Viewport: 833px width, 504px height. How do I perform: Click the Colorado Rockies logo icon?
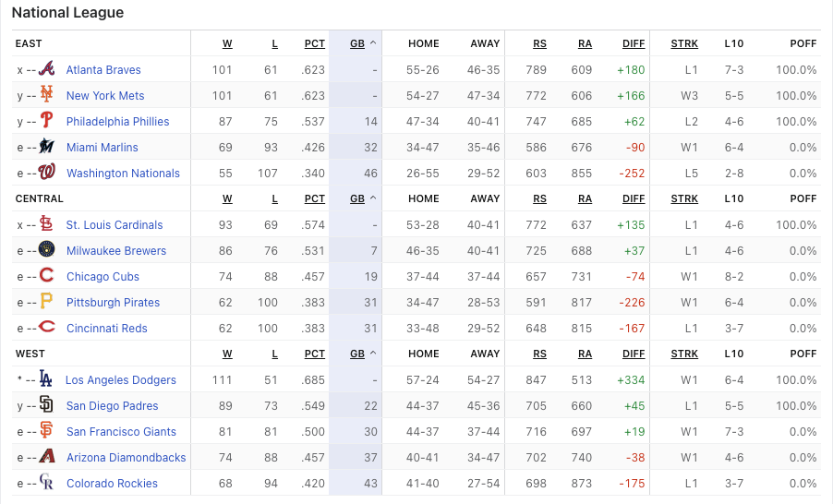click(x=47, y=483)
